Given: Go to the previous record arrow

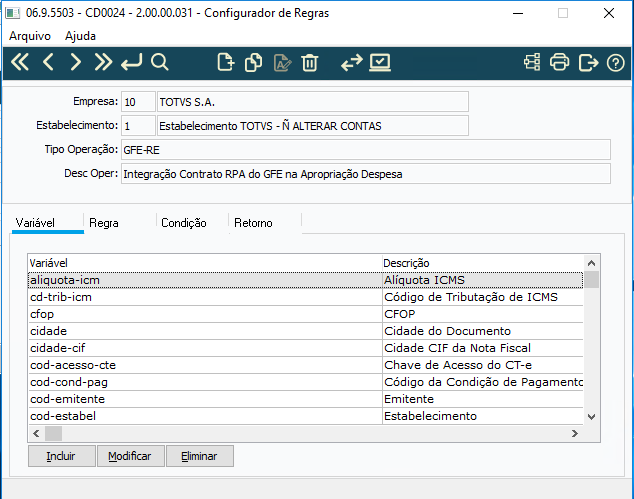Looking at the screenshot, I should click(x=48, y=63).
